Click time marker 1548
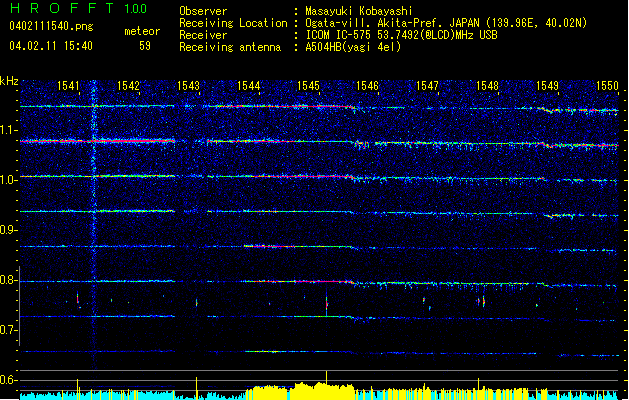The image size is (629, 400). (x=487, y=85)
